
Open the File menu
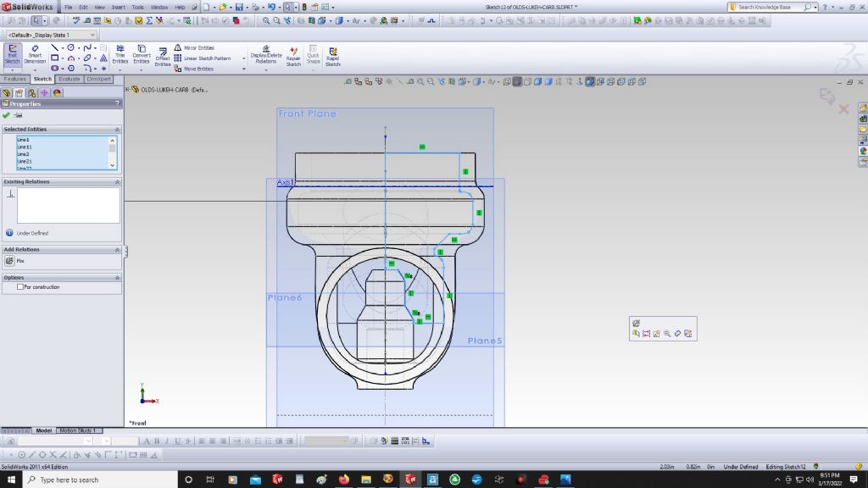(68, 7)
